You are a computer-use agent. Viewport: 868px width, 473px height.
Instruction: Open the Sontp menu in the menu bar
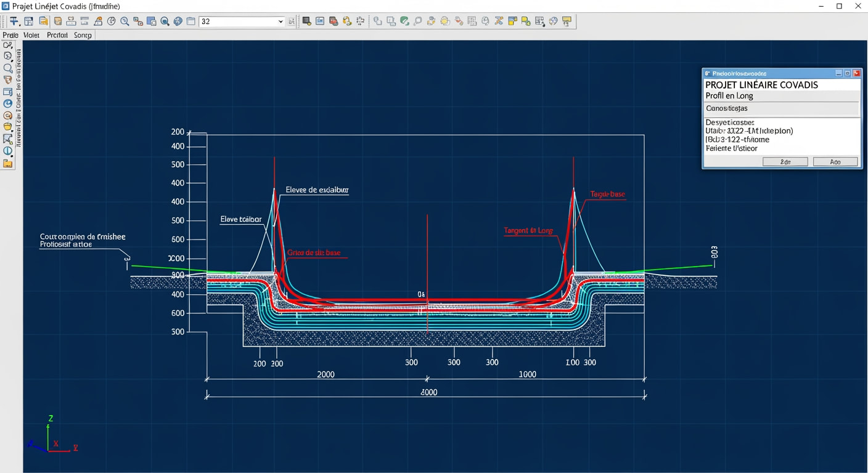pyautogui.click(x=83, y=35)
